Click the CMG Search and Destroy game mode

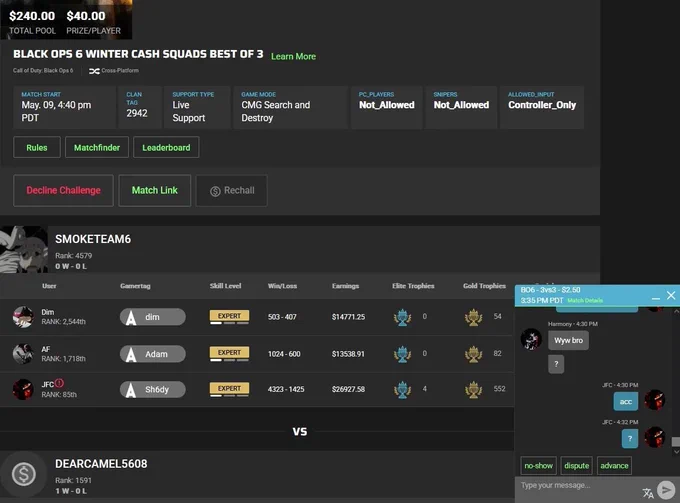[x=276, y=111]
